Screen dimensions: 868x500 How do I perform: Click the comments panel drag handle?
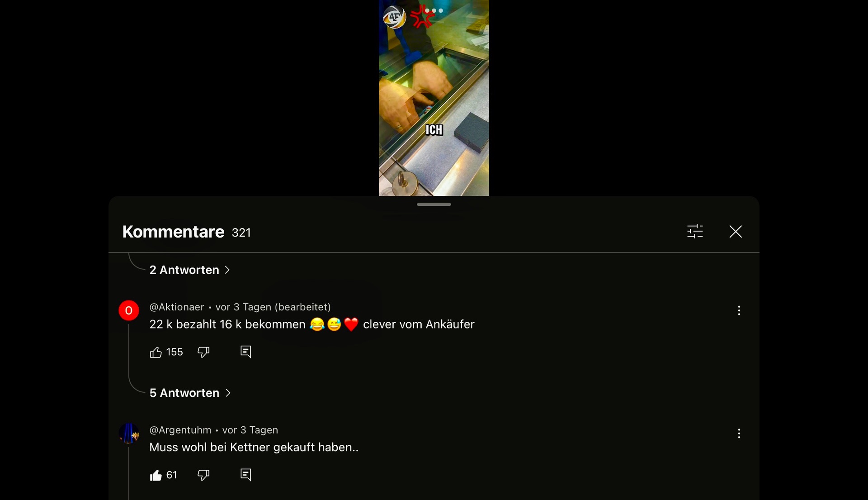[434, 205]
